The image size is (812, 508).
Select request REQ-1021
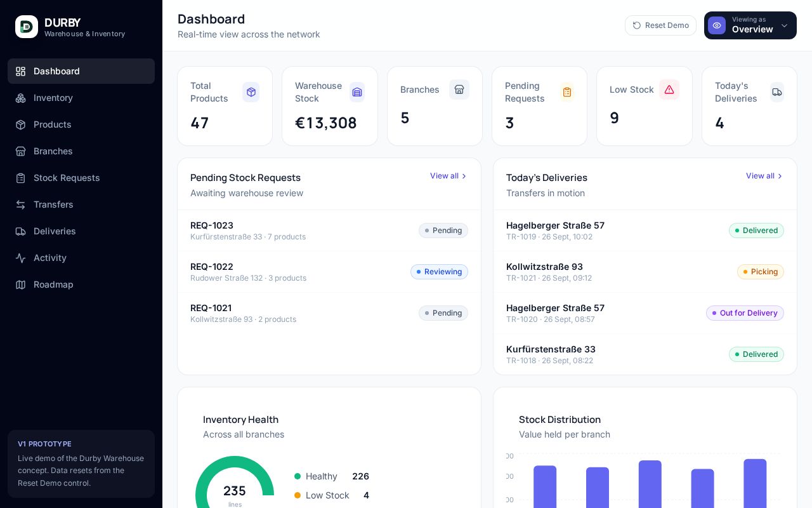tap(329, 313)
